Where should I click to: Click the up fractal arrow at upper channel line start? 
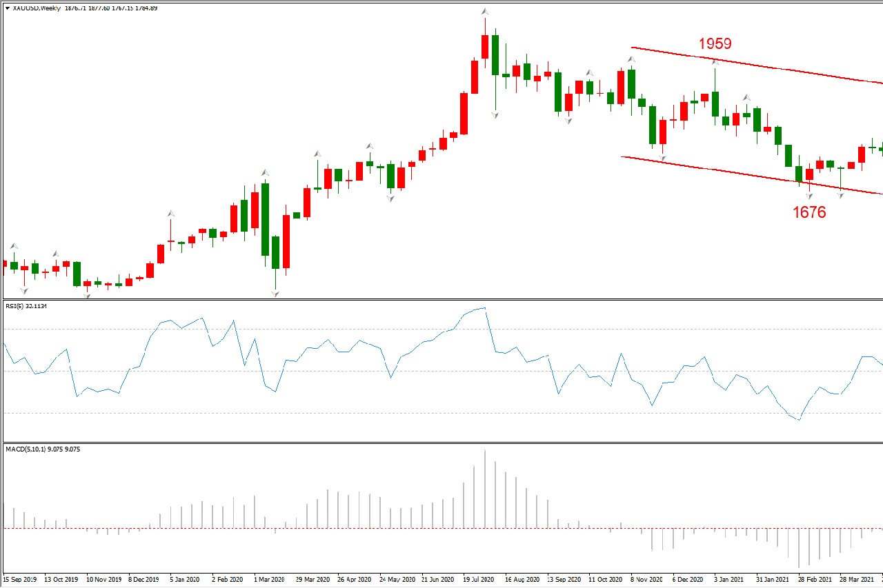[x=631, y=59]
